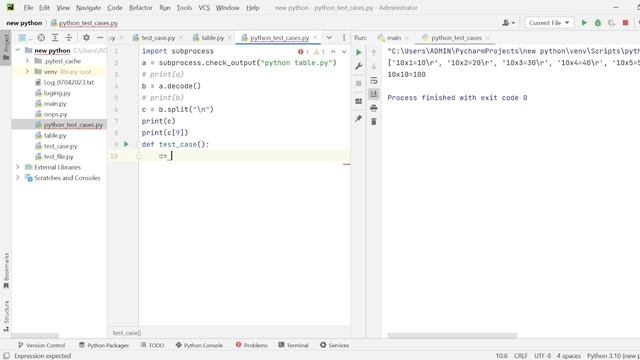640x360 pixels.
Task: Open the Services tool window
Action: (334, 345)
